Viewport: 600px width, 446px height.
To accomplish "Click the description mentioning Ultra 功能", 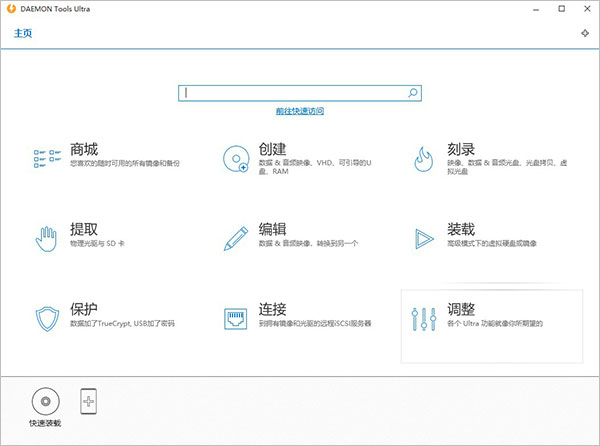I will [x=495, y=324].
